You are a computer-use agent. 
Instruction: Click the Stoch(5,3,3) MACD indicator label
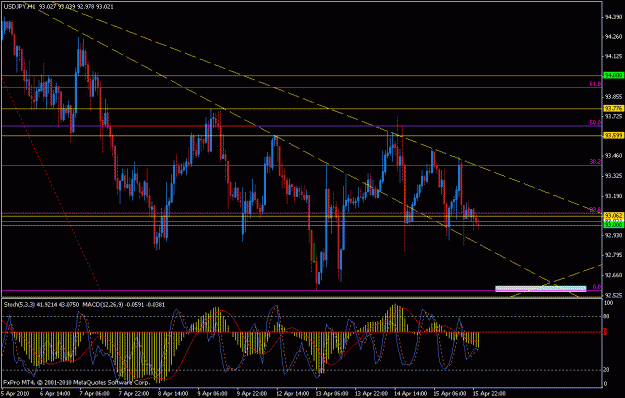pos(84,305)
